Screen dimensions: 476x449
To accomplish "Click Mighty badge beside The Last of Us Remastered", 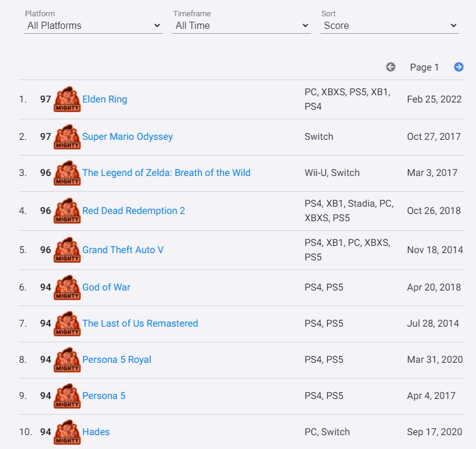I will 67,323.
